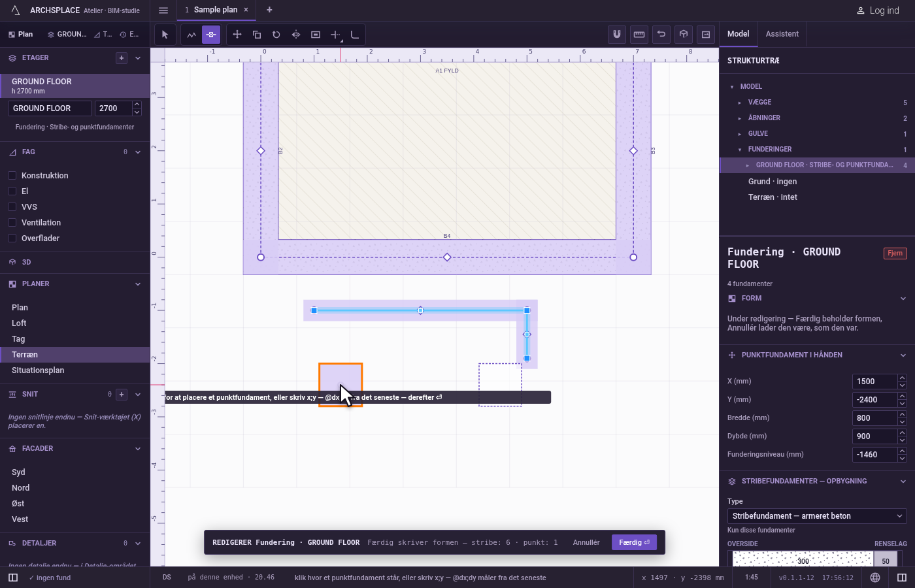Viewport: 915px width, 588px height.
Task: Toggle left sidebar icon in status bar
Action: pyautogui.click(x=13, y=578)
